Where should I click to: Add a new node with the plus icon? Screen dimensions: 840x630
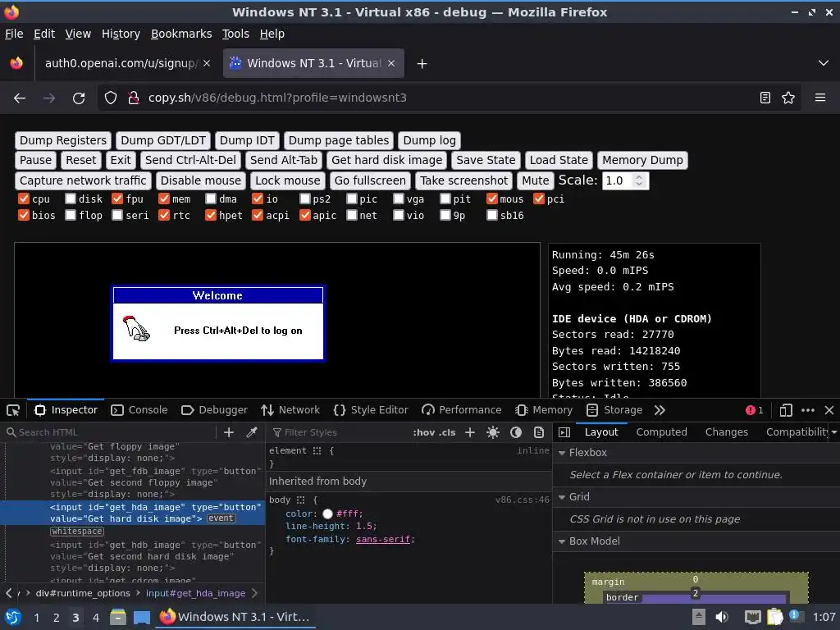coord(229,432)
